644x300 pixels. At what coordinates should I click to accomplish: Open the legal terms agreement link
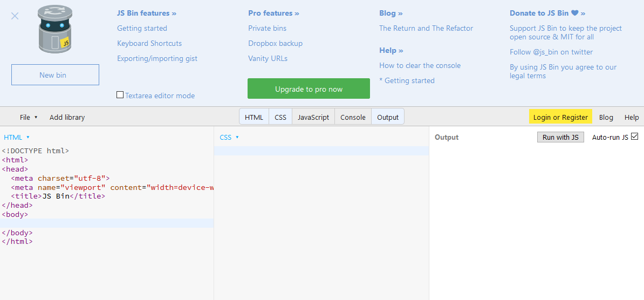[563, 72]
